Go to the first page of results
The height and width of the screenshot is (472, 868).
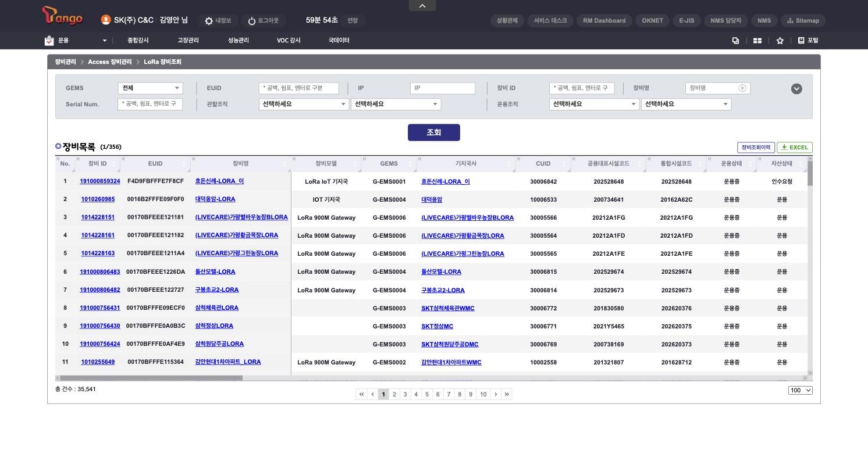362,394
